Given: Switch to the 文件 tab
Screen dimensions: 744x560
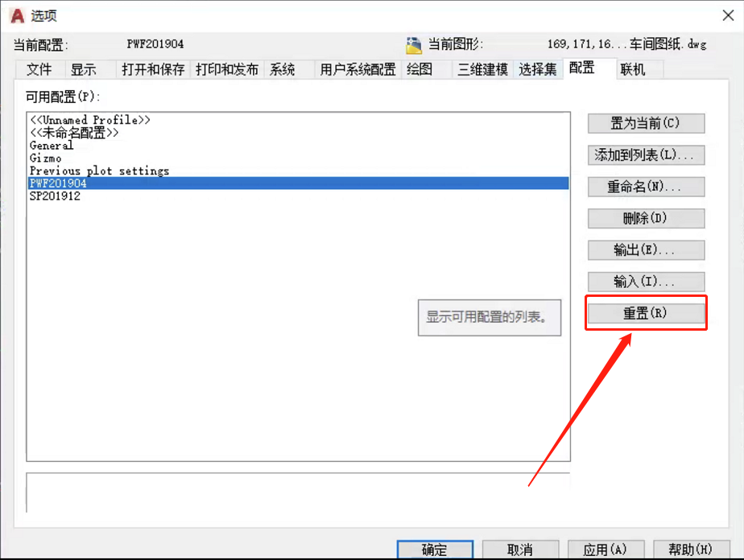Looking at the screenshot, I should pyautogui.click(x=39, y=70).
